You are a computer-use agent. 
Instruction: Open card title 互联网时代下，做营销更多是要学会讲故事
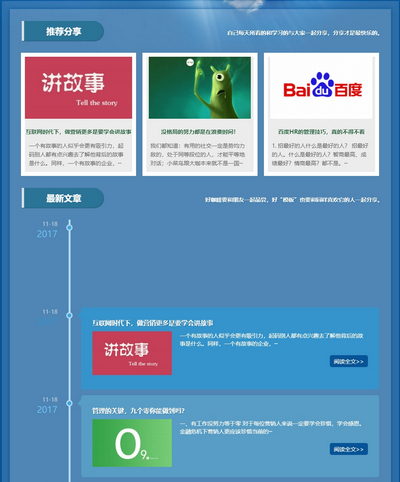point(79,132)
